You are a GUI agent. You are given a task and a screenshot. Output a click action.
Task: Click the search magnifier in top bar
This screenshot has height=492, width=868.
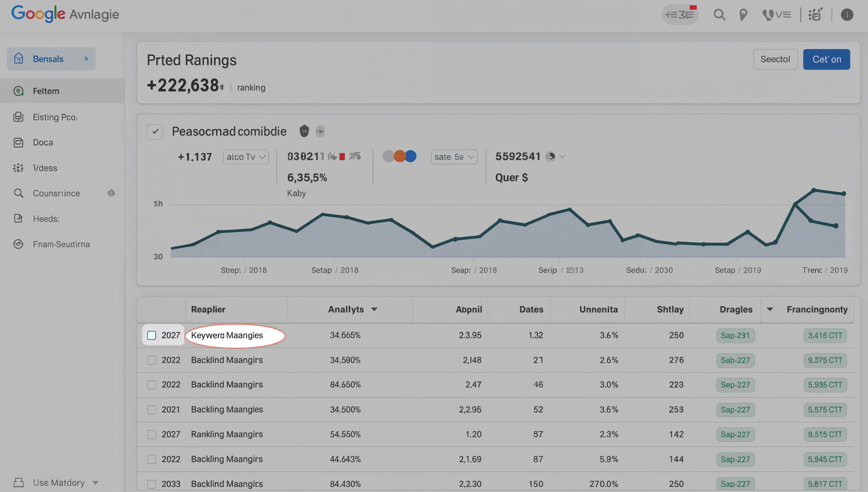coord(719,14)
